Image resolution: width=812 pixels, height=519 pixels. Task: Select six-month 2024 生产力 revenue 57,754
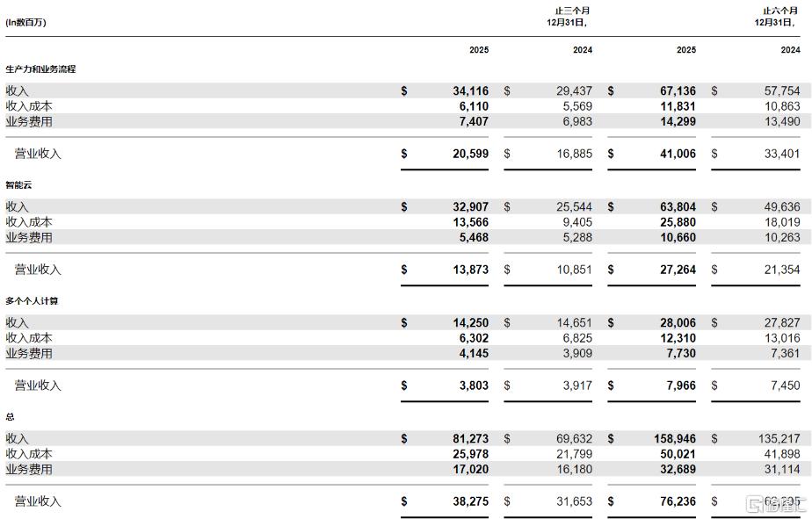click(781, 90)
